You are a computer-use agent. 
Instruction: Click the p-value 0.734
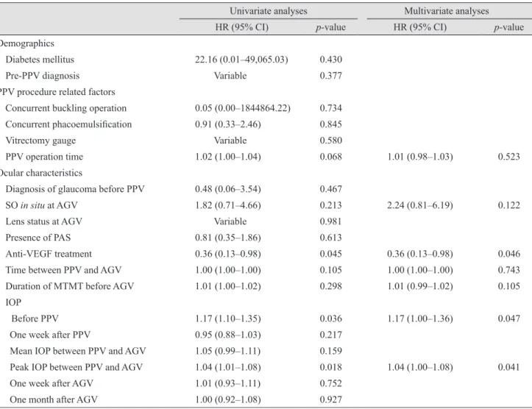pos(331,108)
